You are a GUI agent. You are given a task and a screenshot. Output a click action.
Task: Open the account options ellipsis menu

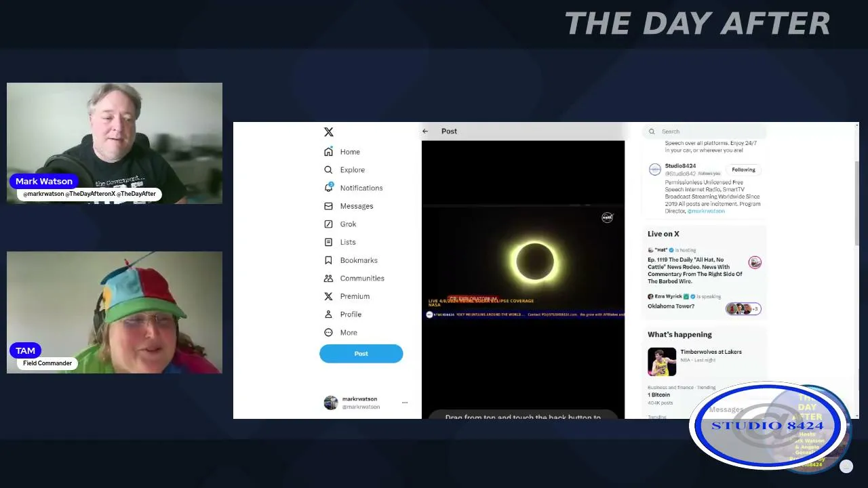[405, 403]
